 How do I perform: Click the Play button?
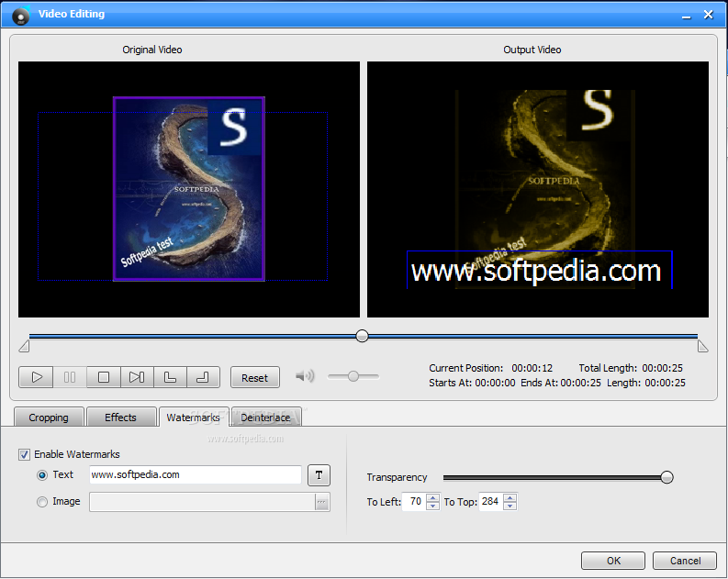(x=36, y=377)
